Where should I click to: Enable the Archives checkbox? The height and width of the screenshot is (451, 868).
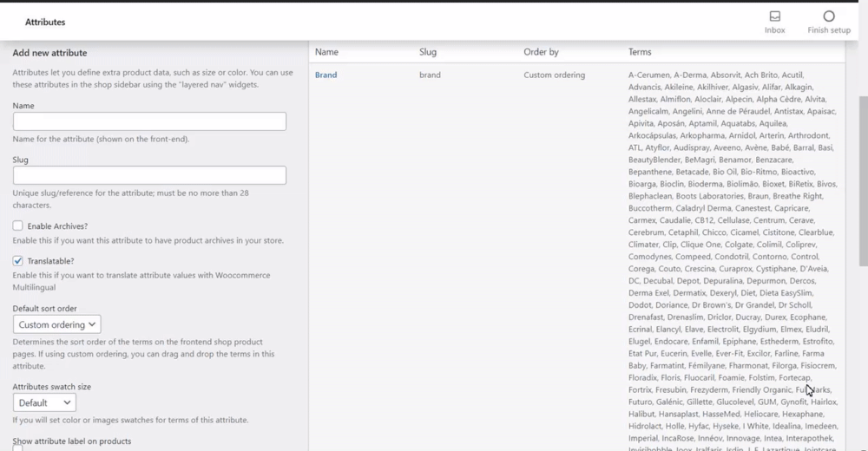coord(17,225)
